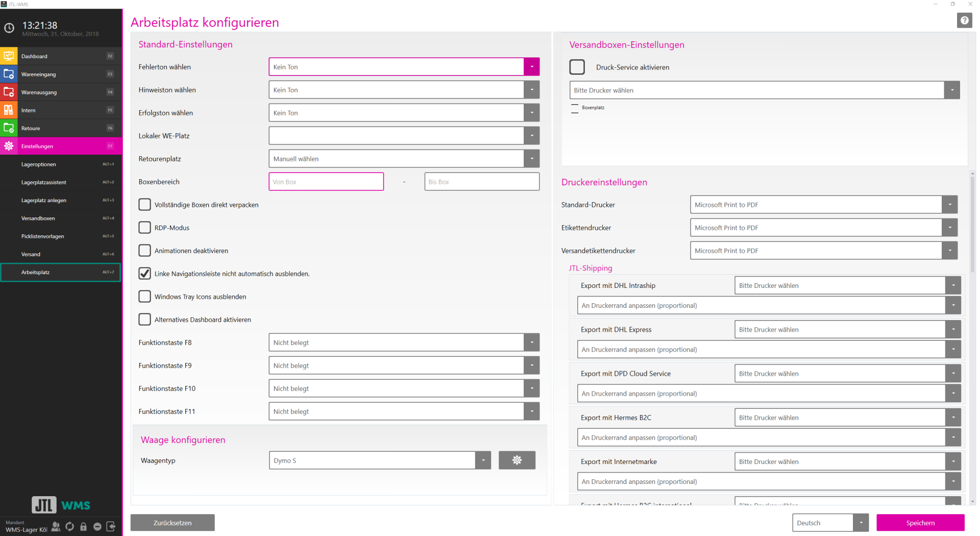
Task: Click the Von Box input field
Action: click(x=326, y=182)
